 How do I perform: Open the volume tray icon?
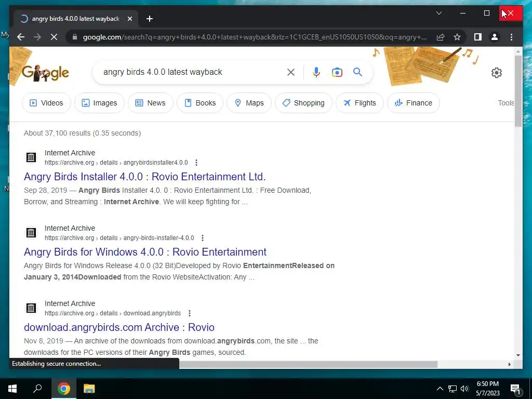pos(464,389)
